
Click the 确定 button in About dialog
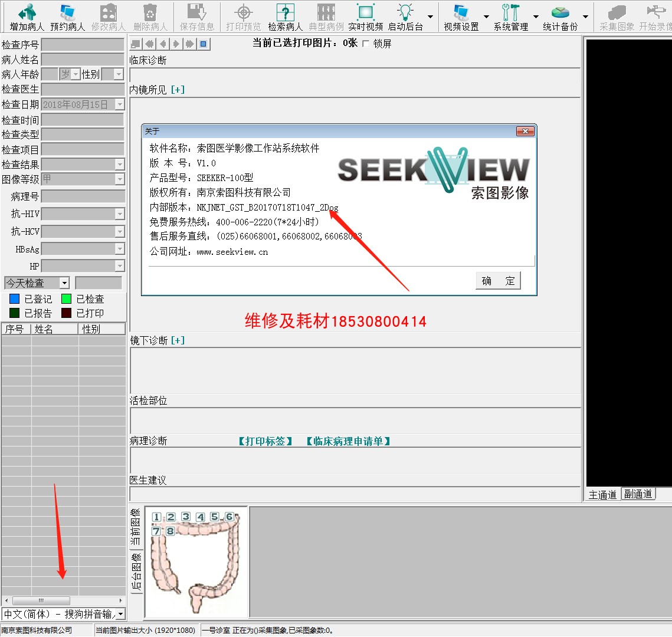(498, 281)
